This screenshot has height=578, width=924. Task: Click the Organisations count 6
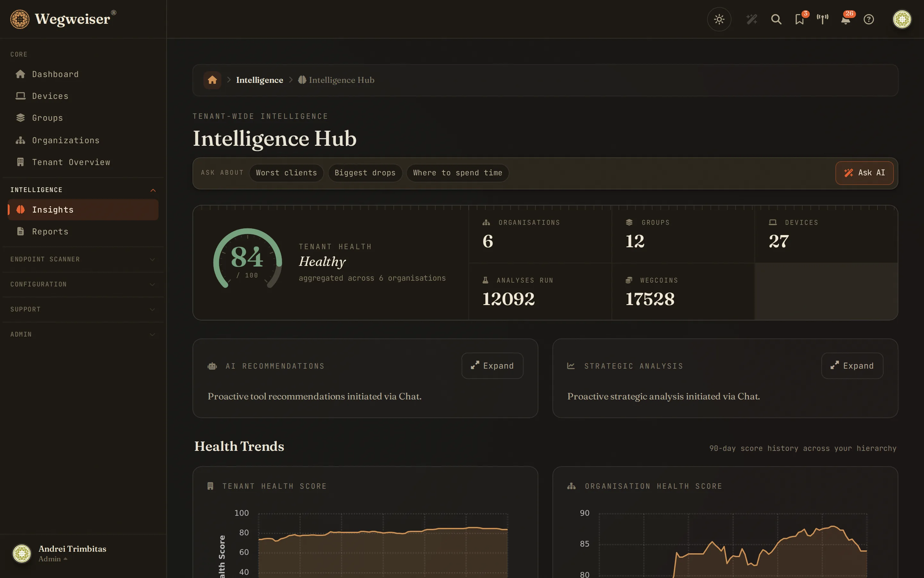pyautogui.click(x=488, y=241)
